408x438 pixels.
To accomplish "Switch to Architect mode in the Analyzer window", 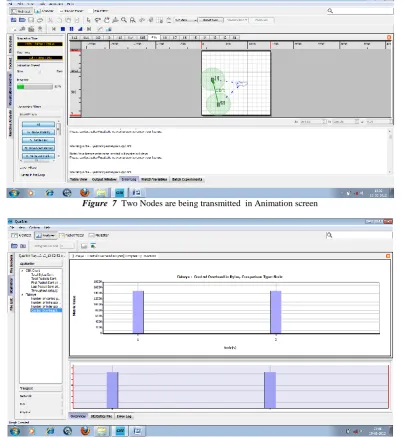I will pos(21,235).
